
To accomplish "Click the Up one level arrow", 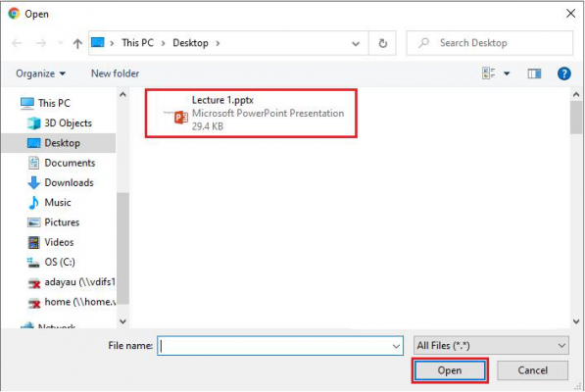I will click(77, 44).
